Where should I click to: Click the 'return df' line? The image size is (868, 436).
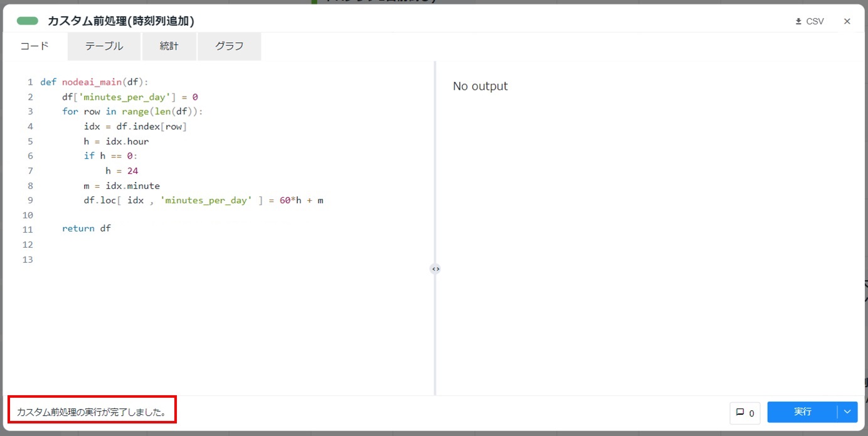[86, 228]
